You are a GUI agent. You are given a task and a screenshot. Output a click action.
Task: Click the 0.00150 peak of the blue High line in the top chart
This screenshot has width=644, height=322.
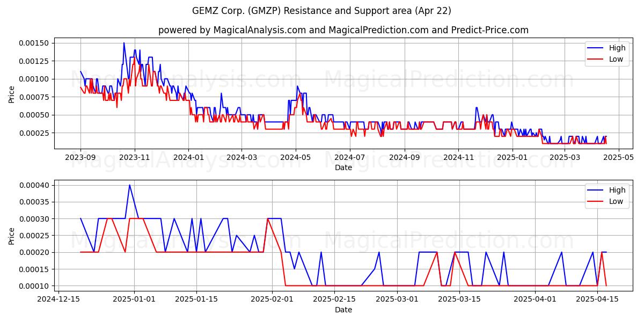click(x=124, y=43)
